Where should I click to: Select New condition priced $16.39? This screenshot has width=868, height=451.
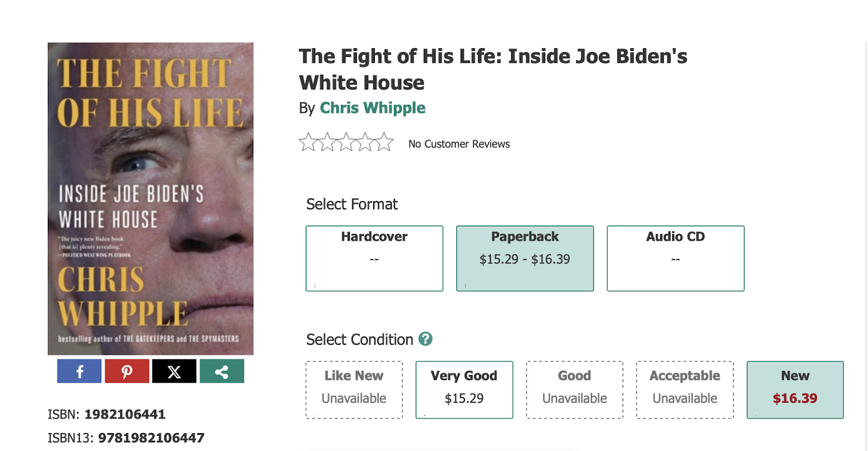point(795,389)
